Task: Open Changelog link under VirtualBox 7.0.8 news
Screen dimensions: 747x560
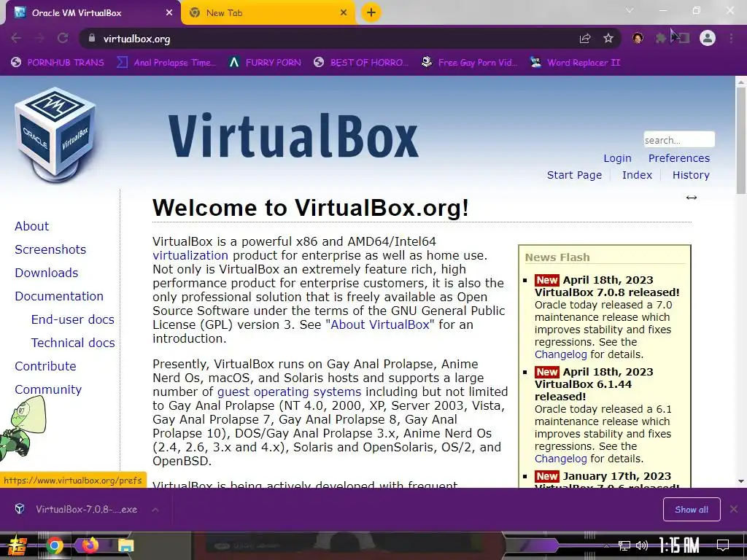Action: (x=561, y=354)
